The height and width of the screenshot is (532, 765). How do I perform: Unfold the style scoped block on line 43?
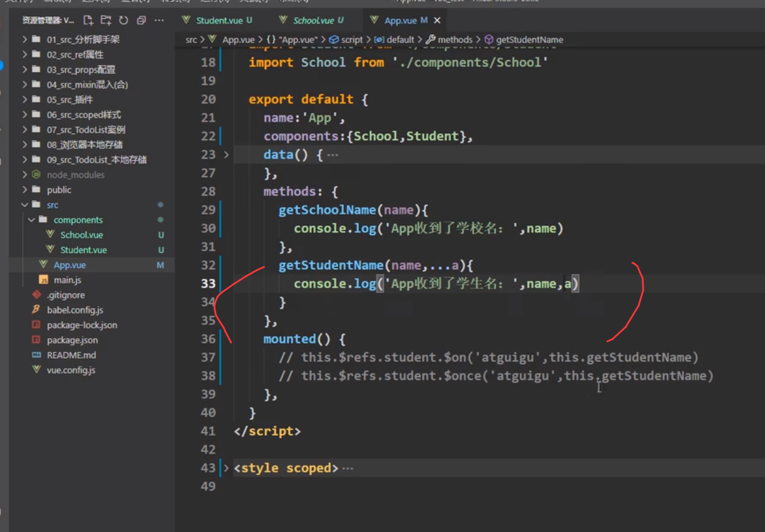[x=226, y=468]
